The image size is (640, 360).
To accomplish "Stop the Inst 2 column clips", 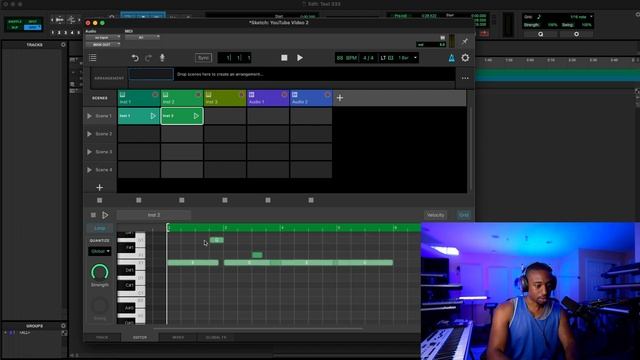I will click(182, 200).
